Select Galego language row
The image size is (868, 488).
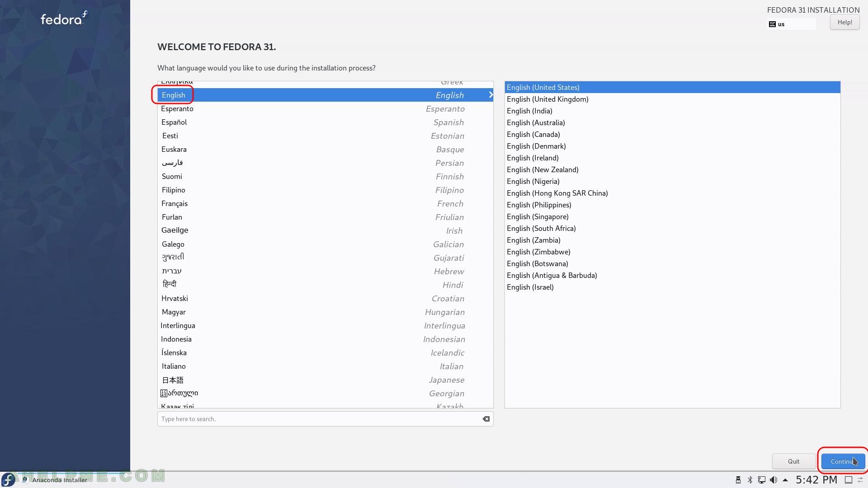(325, 244)
